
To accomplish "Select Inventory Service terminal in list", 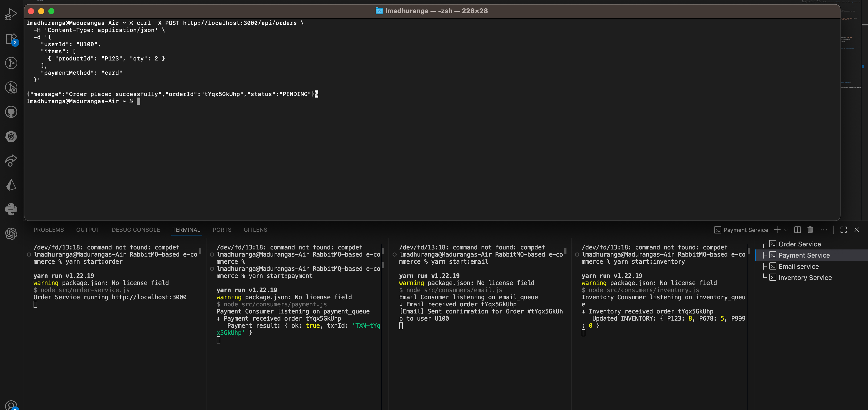I will click(x=805, y=277).
